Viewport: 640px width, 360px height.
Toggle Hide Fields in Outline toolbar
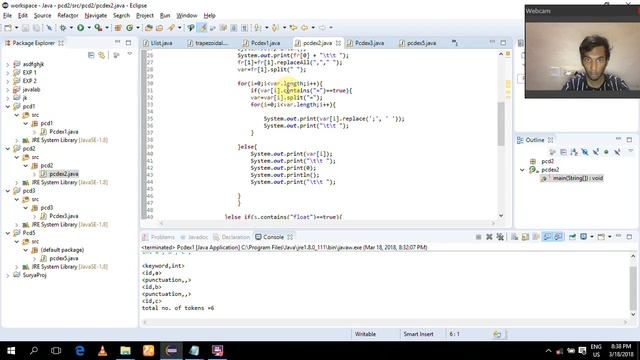click(x=585, y=152)
